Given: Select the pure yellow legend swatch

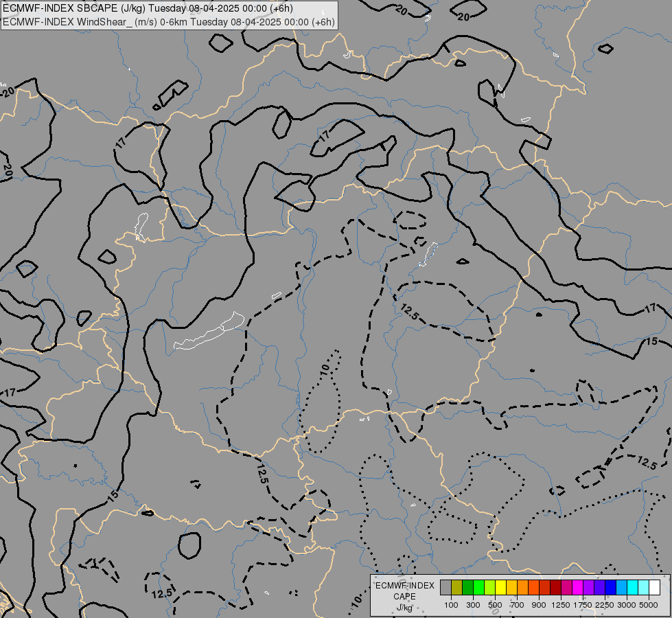Looking at the screenshot, I should [x=500, y=587].
